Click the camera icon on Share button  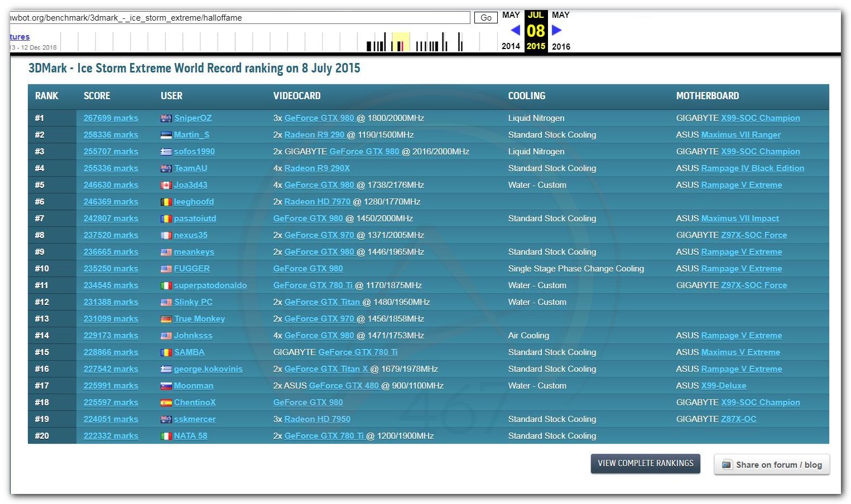click(727, 464)
